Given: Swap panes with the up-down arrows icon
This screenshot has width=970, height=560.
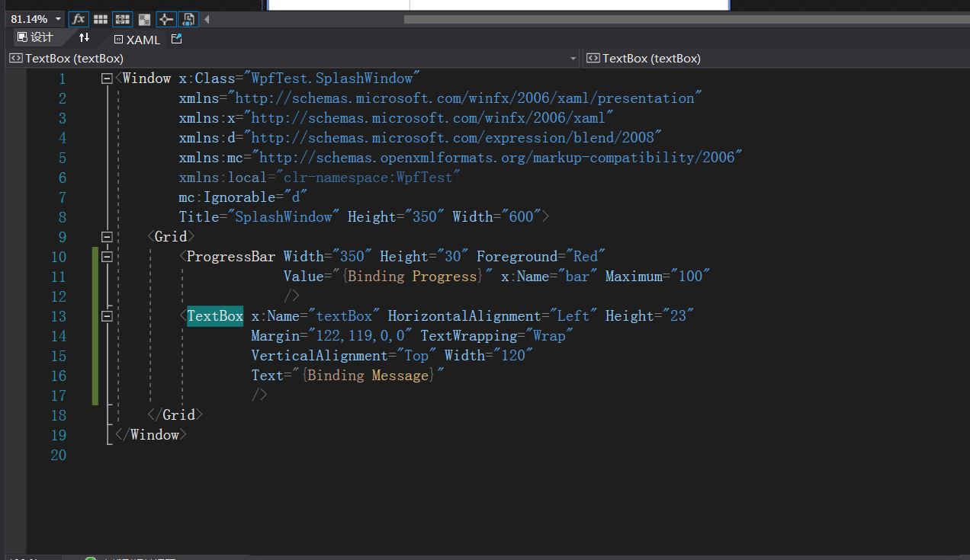Looking at the screenshot, I should (84, 37).
